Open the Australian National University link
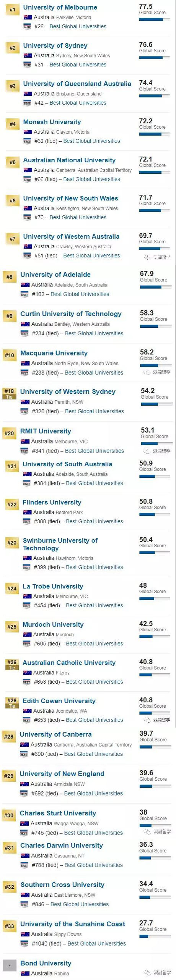The width and height of the screenshot is (176, 980). (x=69, y=160)
